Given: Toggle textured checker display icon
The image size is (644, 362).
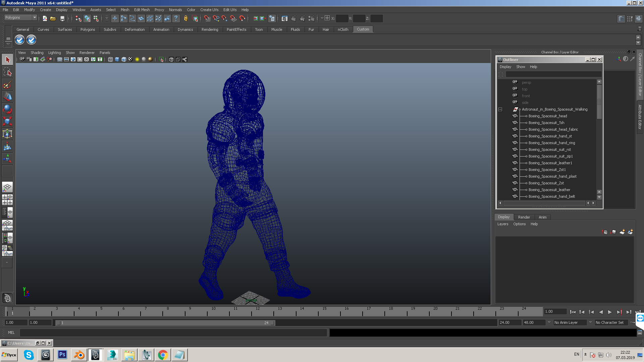Looking at the screenshot, I should click(130, 59).
